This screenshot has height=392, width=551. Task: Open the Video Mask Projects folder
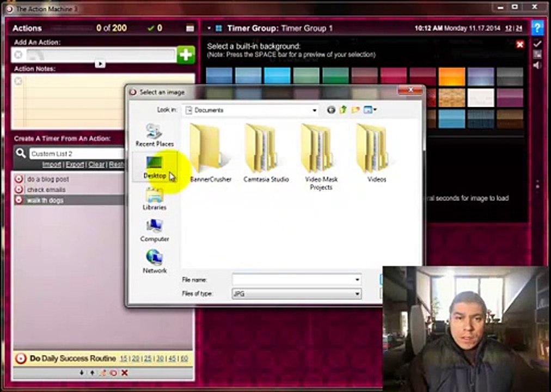coord(321,157)
